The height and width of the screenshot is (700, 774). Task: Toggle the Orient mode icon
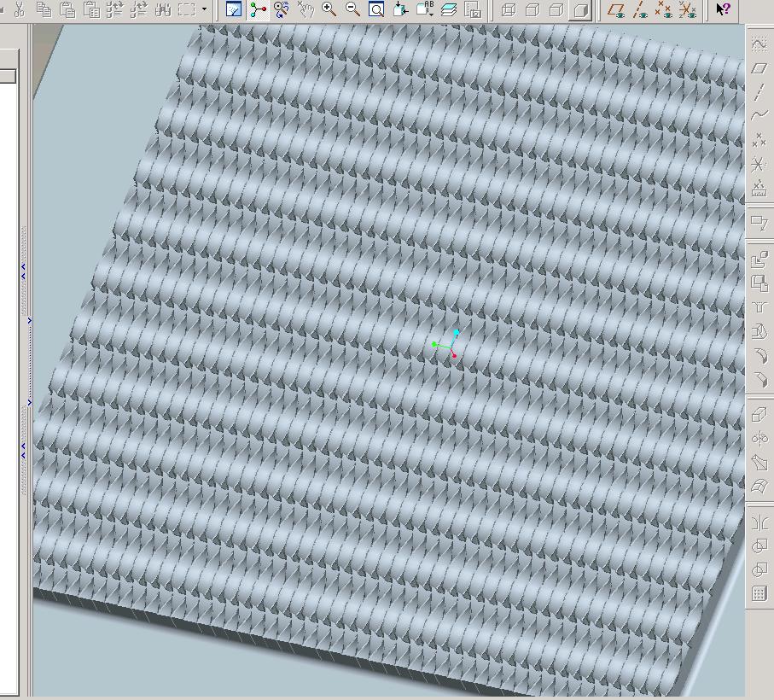[x=282, y=9]
